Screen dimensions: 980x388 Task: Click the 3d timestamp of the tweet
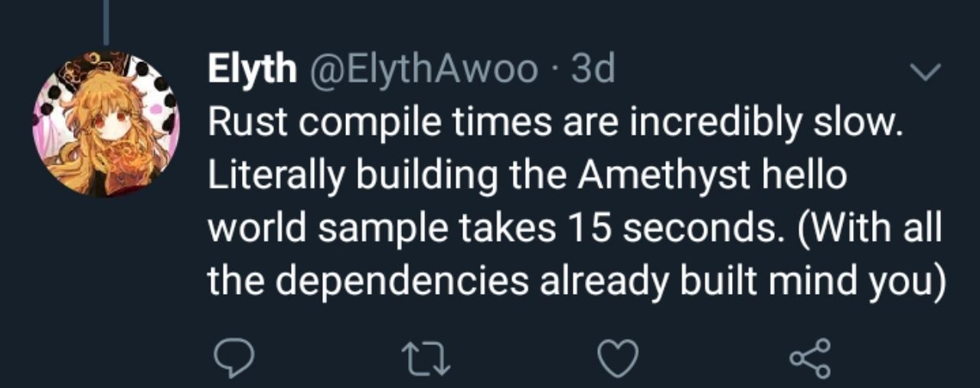click(593, 71)
